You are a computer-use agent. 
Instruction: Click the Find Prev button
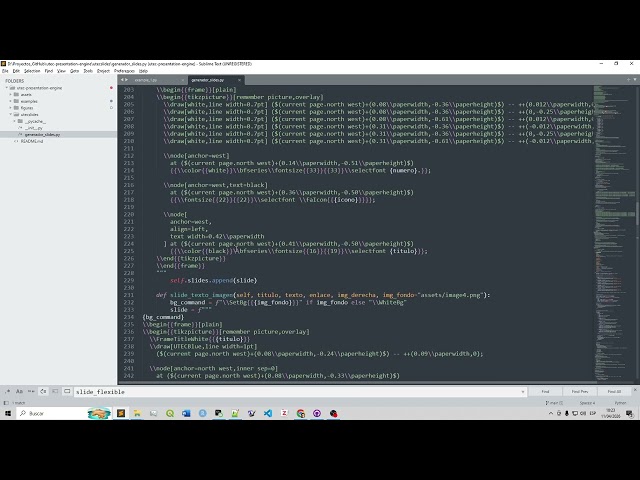(580, 391)
